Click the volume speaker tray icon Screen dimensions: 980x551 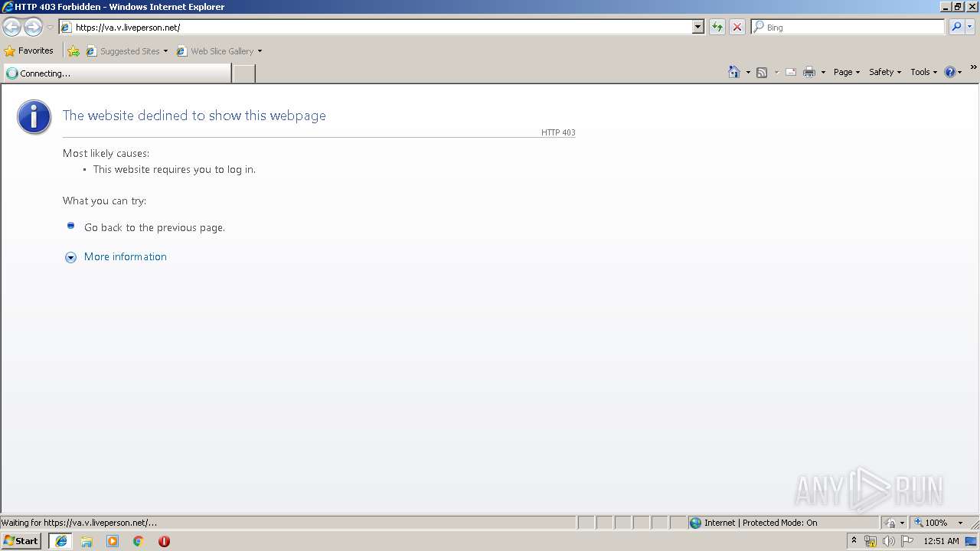(888, 541)
